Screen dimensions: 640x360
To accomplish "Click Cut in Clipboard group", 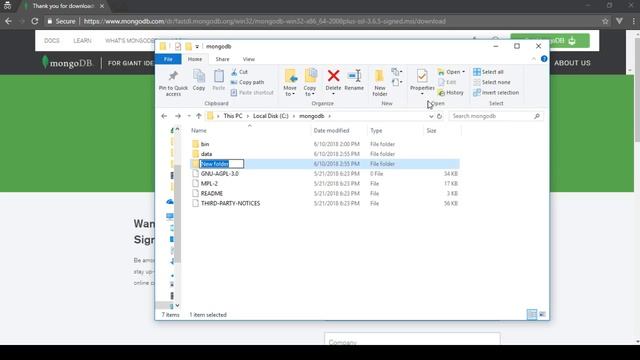I will click(x=239, y=72).
